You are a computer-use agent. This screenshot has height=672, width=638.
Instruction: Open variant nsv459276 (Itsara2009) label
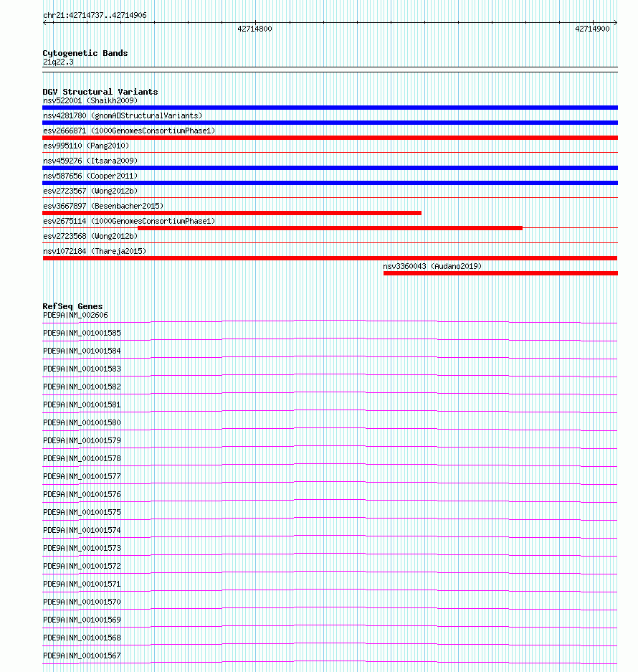[x=90, y=161]
